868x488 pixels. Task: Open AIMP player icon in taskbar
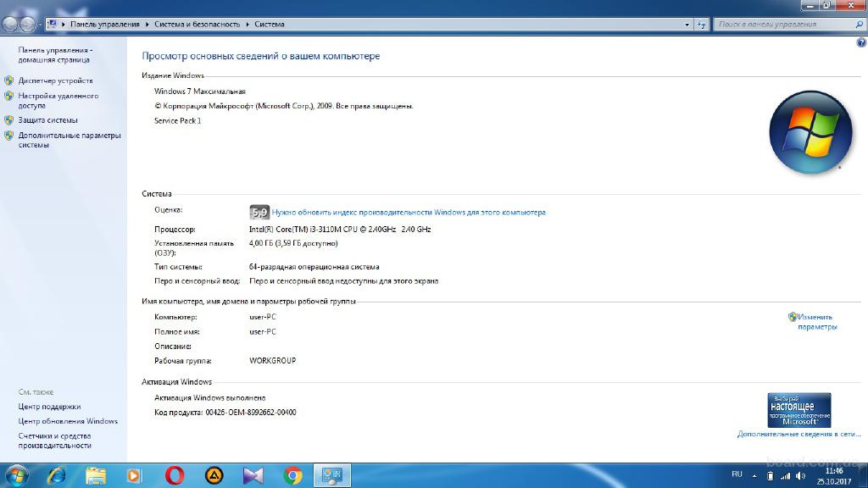coord(214,475)
